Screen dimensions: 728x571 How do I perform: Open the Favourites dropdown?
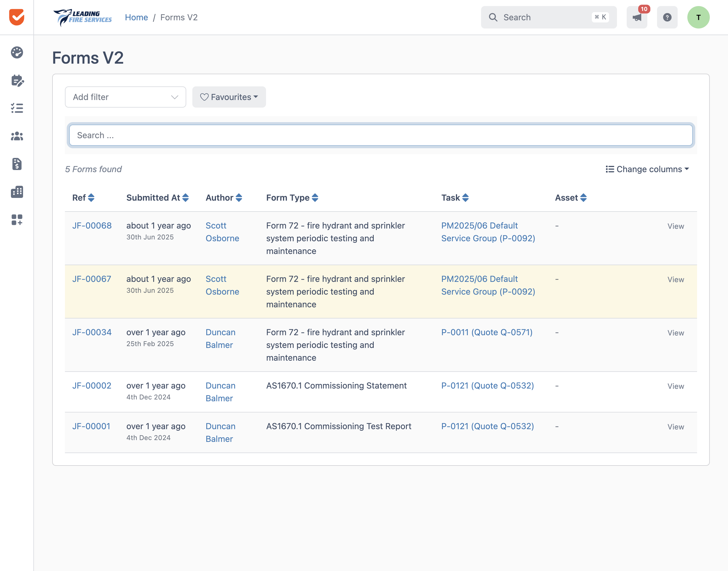[229, 97]
